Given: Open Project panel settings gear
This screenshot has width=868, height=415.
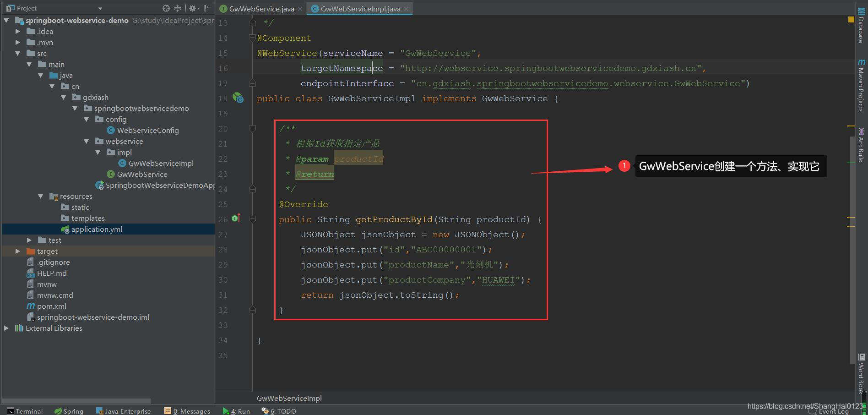Looking at the screenshot, I should click(x=193, y=8).
